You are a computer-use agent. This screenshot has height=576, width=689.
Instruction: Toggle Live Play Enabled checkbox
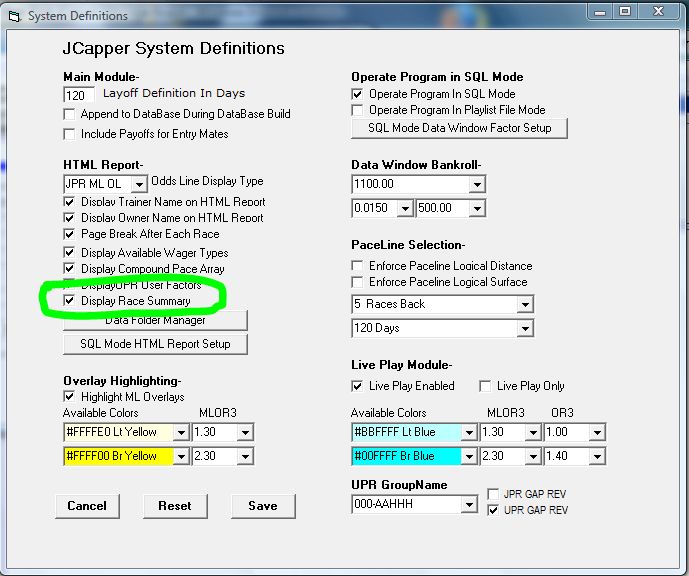click(x=358, y=386)
